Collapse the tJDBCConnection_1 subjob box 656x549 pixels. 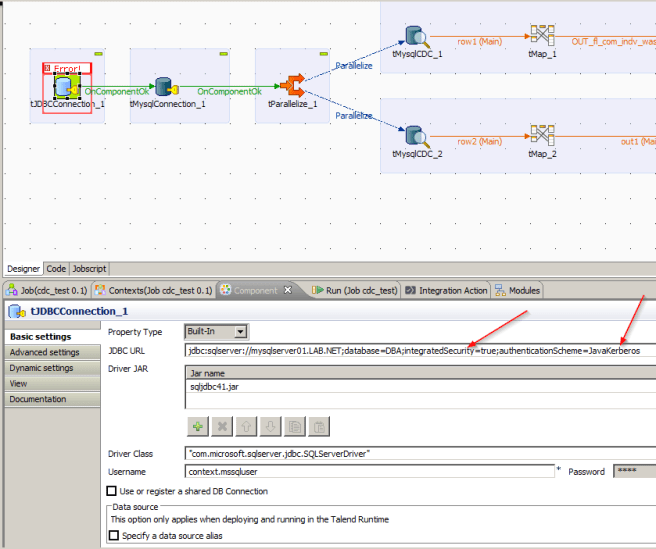click(98, 54)
